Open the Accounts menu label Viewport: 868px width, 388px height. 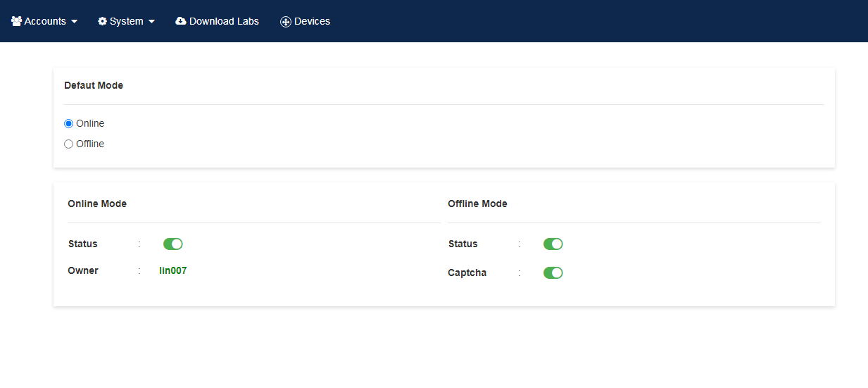tap(45, 21)
